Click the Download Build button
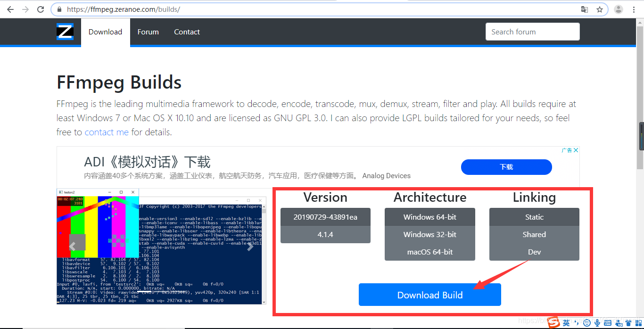This screenshot has width=644, height=329. [430, 295]
